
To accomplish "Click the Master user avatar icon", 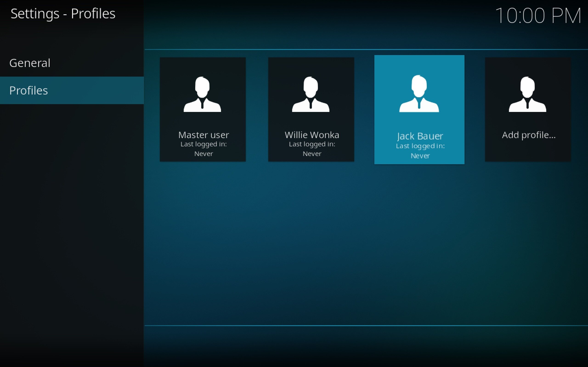I will (x=202, y=95).
